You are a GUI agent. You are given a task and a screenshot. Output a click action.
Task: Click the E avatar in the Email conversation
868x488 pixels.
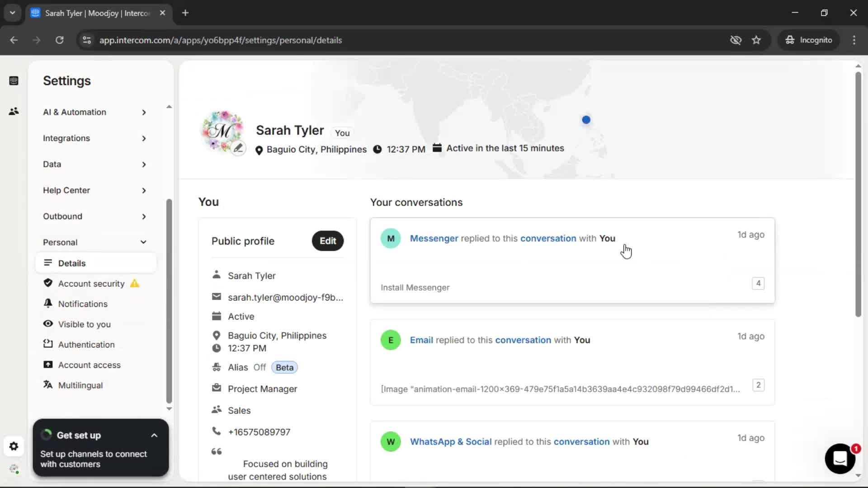[391, 340]
